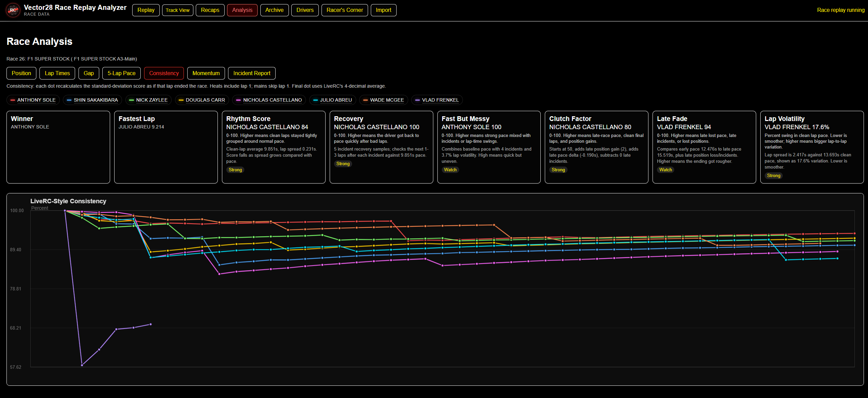Click the Winner card

(58, 147)
